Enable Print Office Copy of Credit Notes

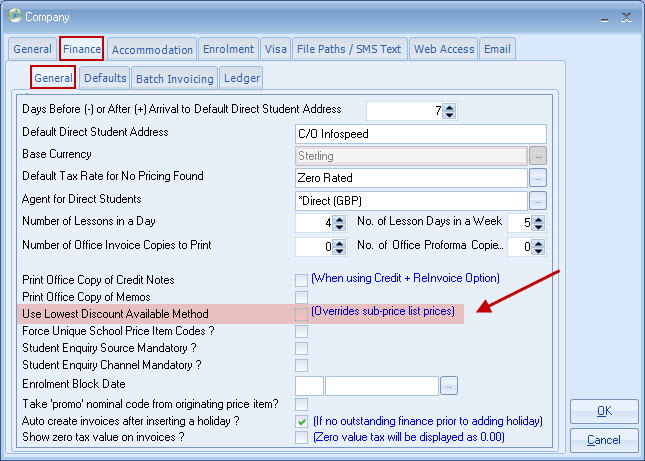(x=301, y=279)
